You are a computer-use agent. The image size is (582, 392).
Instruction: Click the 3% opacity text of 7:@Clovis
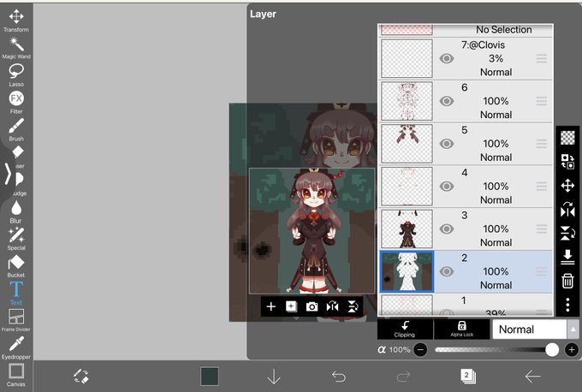(x=496, y=58)
